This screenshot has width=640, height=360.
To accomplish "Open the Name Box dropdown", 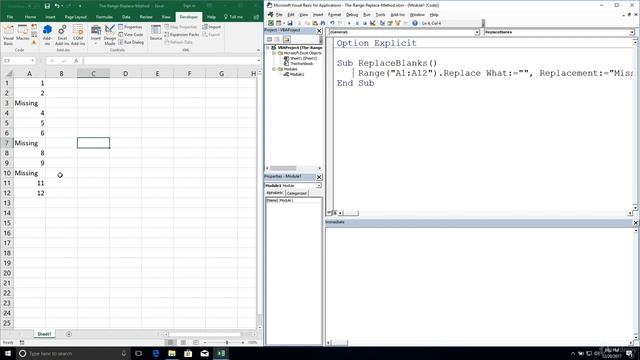I will [x=33, y=61].
